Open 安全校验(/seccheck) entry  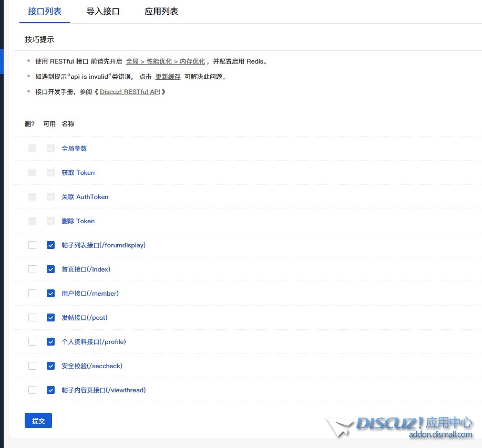coord(92,366)
